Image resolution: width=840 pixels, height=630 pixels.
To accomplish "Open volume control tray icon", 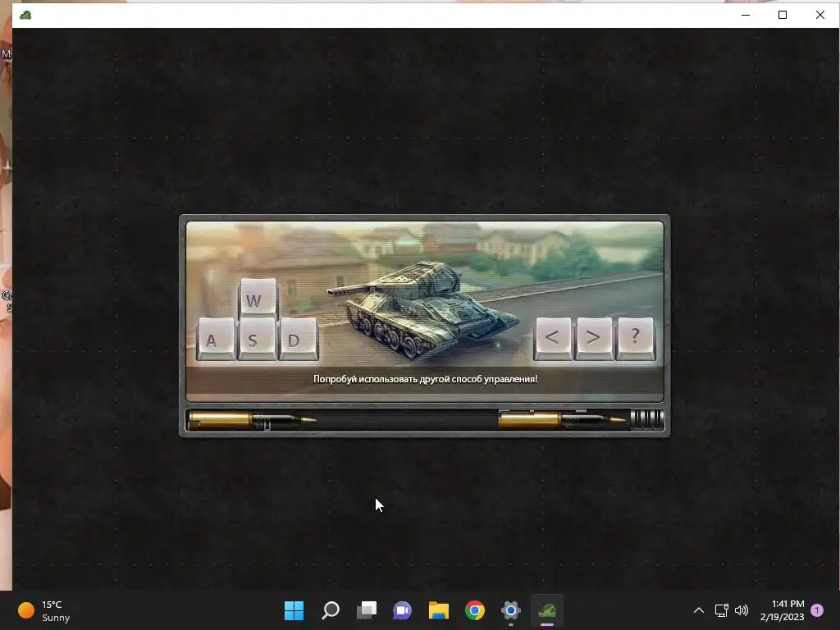I will coord(742,610).
